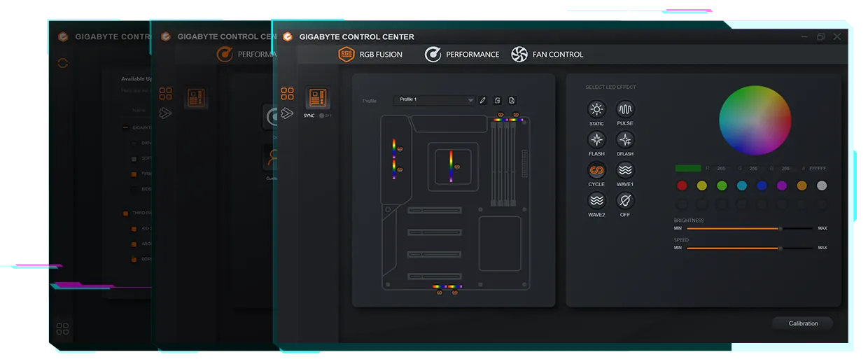Switch to the RGB Fusion tab
Screen dimensions: 868x364
371,54
